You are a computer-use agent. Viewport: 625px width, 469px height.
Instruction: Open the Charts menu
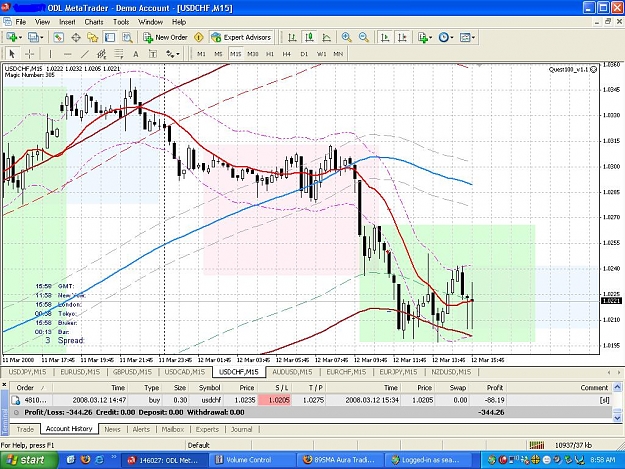(94, 22)
